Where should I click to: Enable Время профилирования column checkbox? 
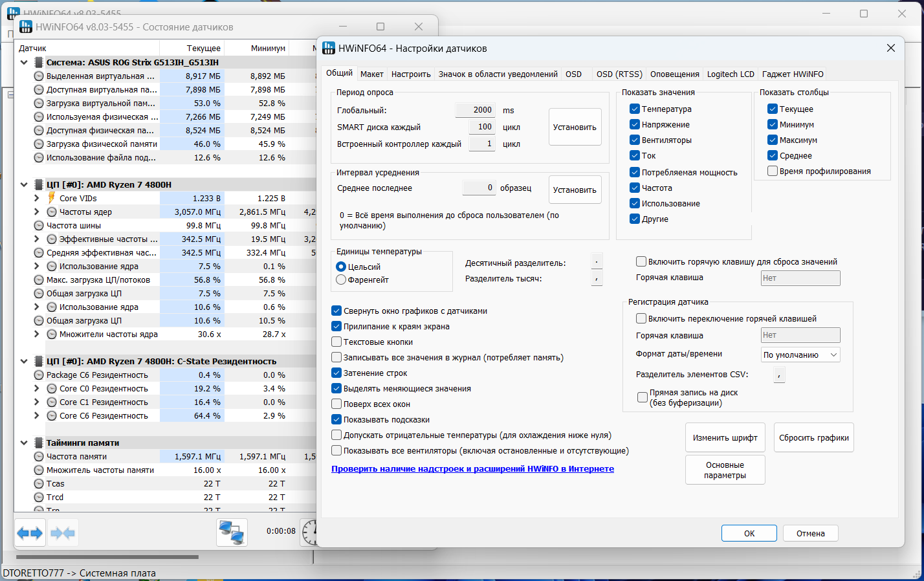[773, 171]
